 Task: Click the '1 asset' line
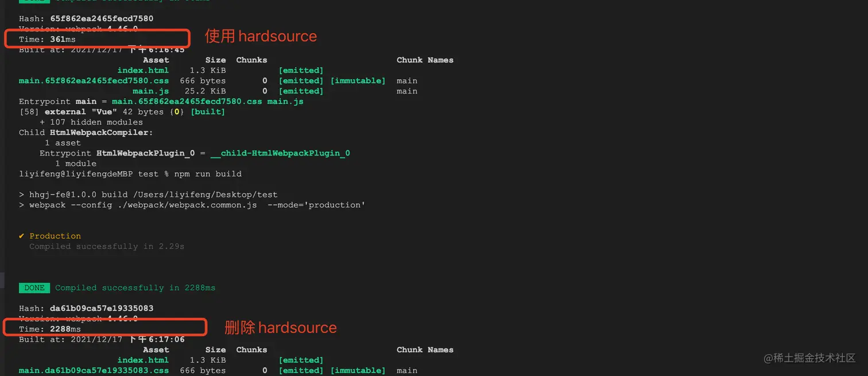click(x=63, y=142)
